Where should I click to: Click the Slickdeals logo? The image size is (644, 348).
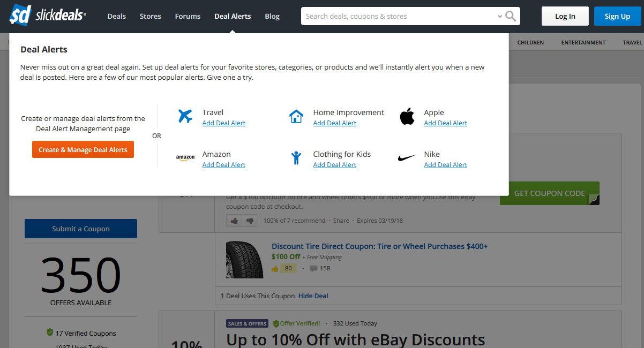47,16
